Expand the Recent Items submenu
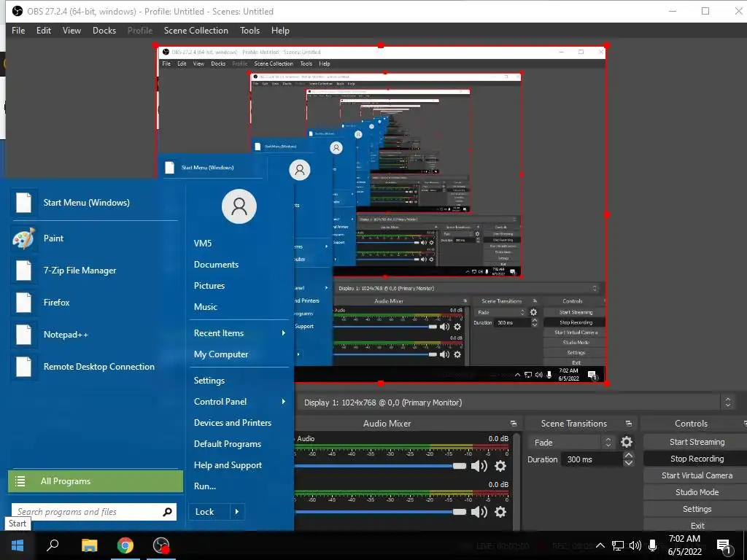 [x=284, y=333]
